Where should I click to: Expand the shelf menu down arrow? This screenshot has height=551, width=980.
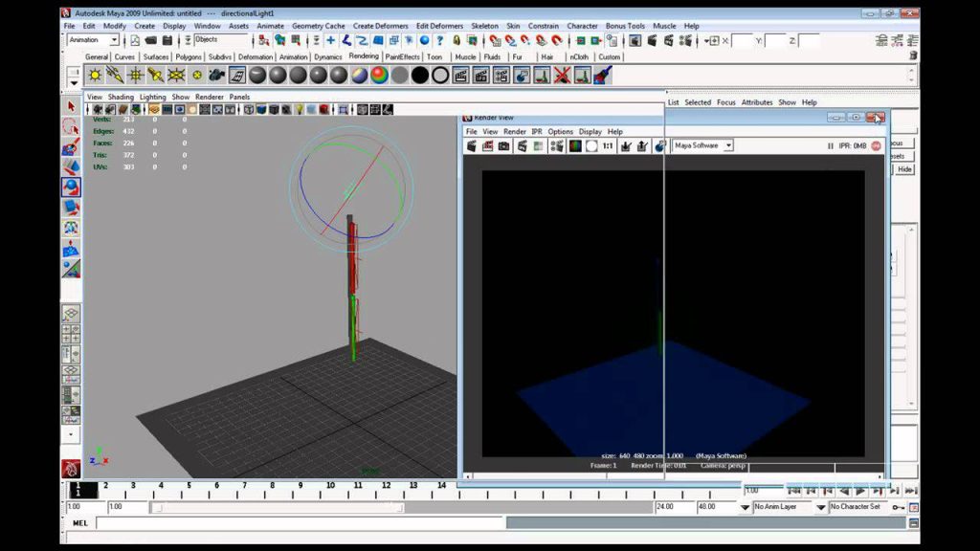74,82
